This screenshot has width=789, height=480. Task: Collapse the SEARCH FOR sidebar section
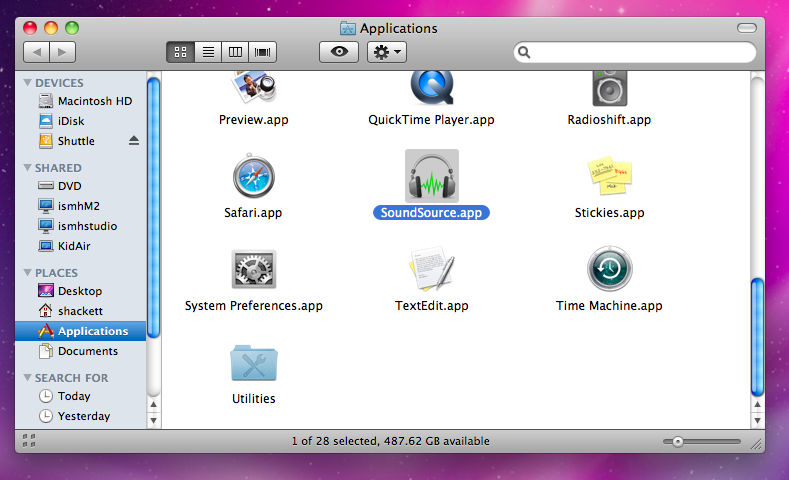(x=28, y=377)
